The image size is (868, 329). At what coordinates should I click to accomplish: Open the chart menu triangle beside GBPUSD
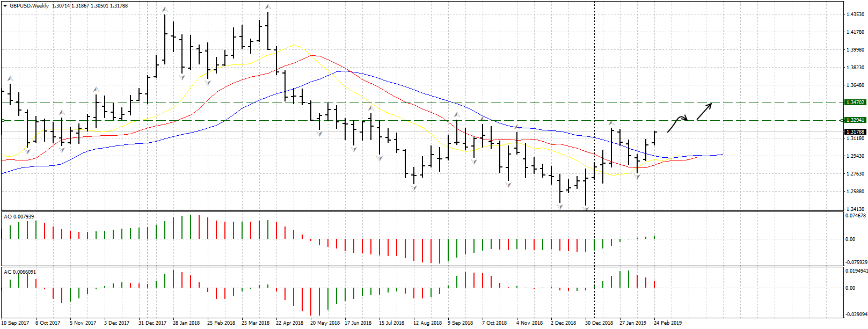pos(5,6)
